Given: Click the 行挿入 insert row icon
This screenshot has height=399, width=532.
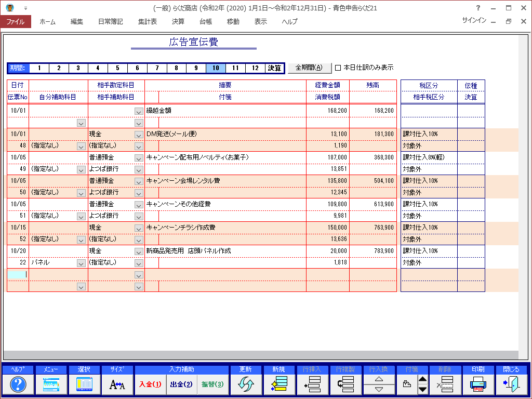Looking at the screenshot, I should 312,384.
